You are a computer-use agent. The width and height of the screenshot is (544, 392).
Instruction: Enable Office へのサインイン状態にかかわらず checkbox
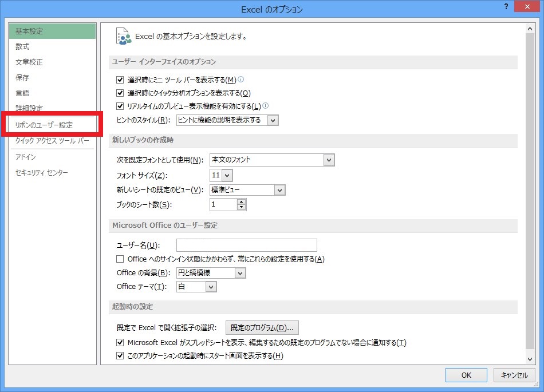click(x=120, y=259)
